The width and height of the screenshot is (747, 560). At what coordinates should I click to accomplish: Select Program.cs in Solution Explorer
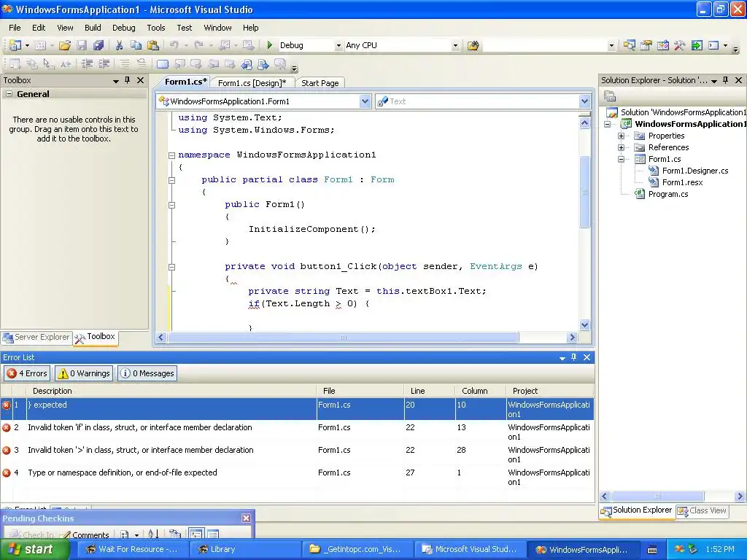[x=668, y=194]
